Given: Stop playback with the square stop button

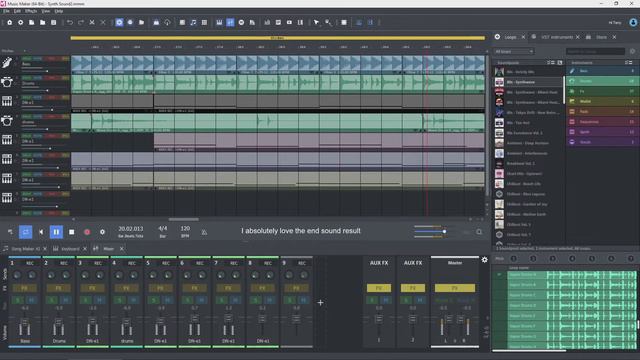Looking at the screenshot, I should tap(71, 232).
